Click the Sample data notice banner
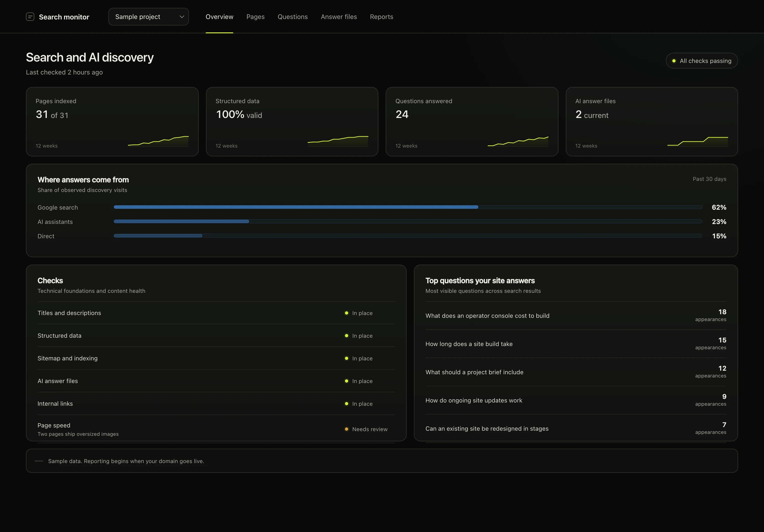764x532 pixels. [382, 461]
